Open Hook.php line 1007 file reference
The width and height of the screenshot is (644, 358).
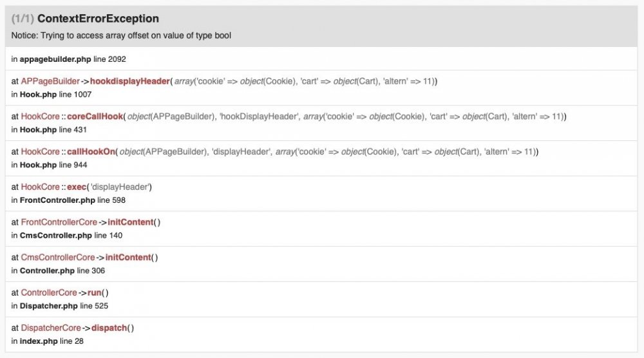coord(52,95)
